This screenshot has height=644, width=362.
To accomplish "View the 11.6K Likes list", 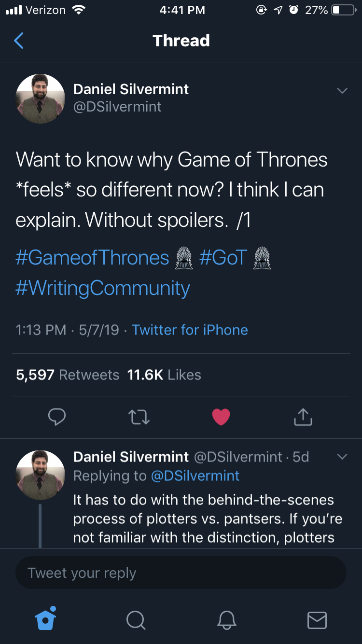I will click(x=164, y=375).
